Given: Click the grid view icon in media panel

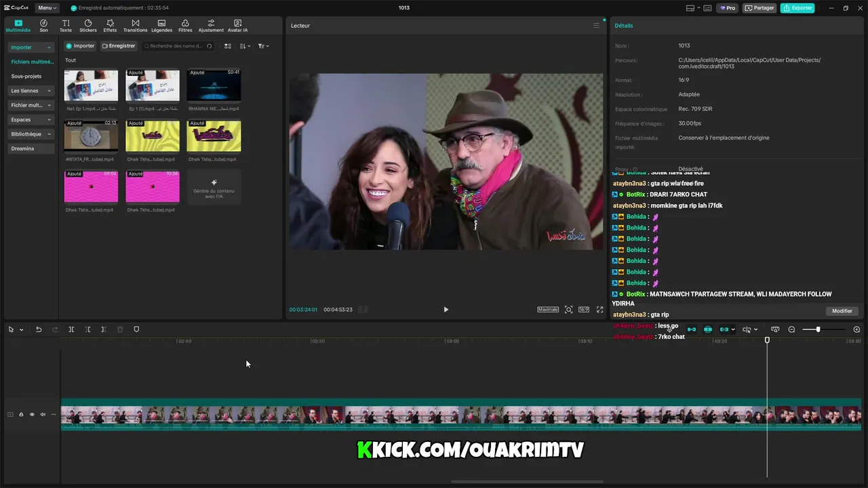Looking at the screenshot, I should click(228, 46).
